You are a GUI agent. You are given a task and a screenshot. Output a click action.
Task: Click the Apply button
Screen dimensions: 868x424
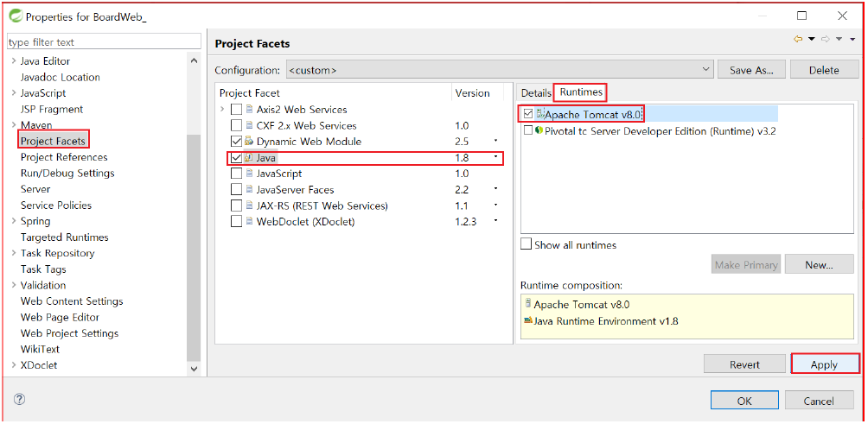pos(824,364)
